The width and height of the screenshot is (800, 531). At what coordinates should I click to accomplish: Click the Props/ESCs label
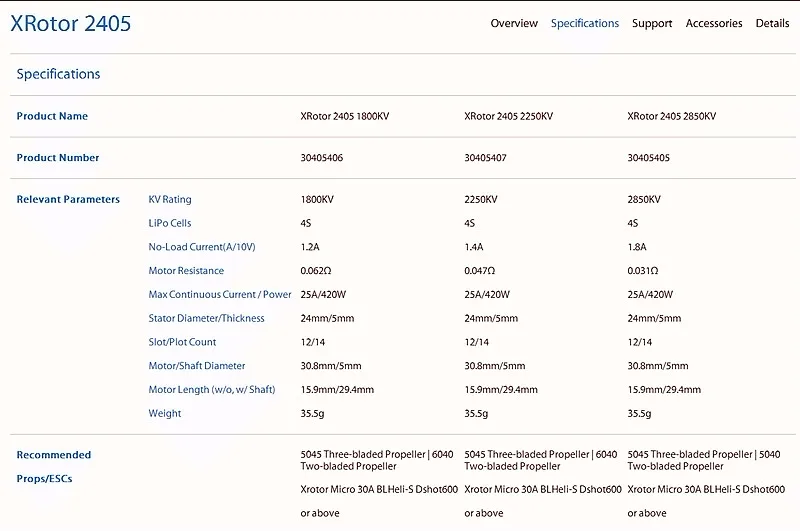click(44, 478)
